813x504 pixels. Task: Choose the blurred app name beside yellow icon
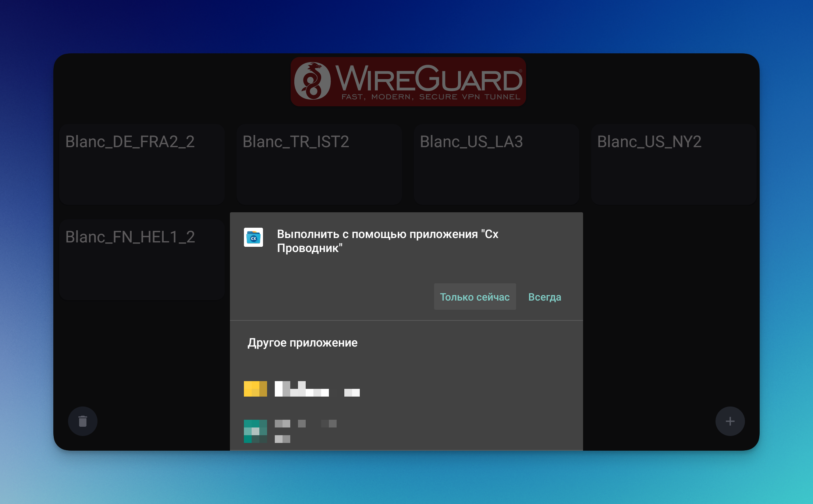click(317, 389)
